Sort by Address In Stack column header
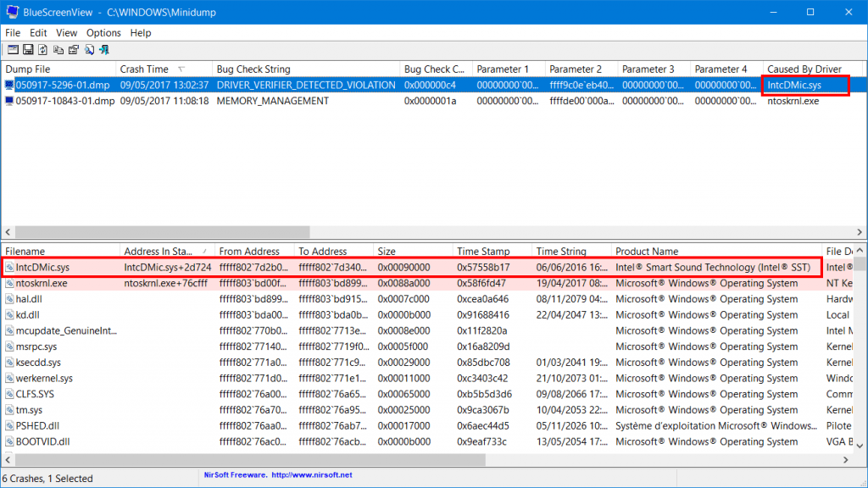Image resolution: width=868 pixels, height=488 pixels. tap(167, 251)
